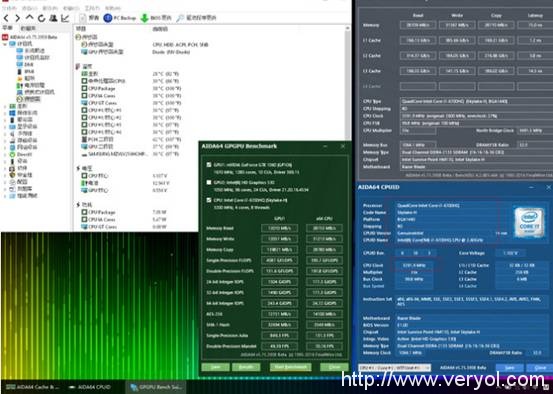Open the graph chart icon in AIDA64 toolbar
This screenshot has width=553, height=394.
point(65,18)
